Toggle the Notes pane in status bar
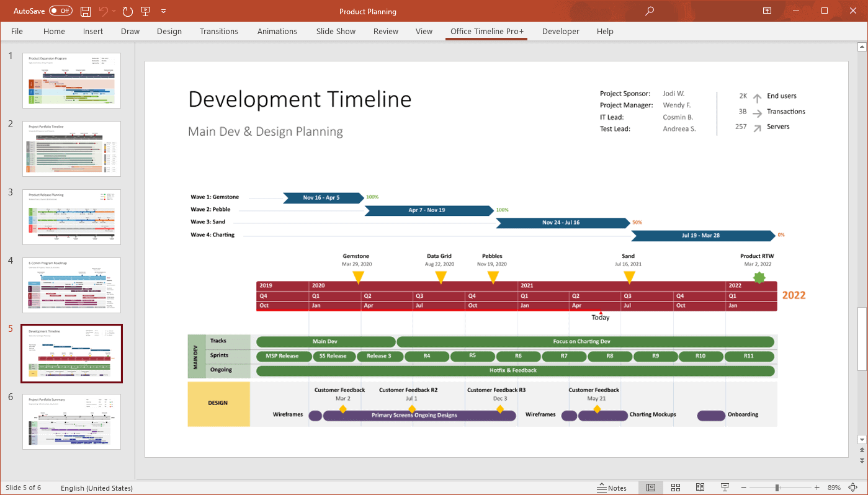The image size is (868, 495). pyautogui.click(x=612, y=488)
